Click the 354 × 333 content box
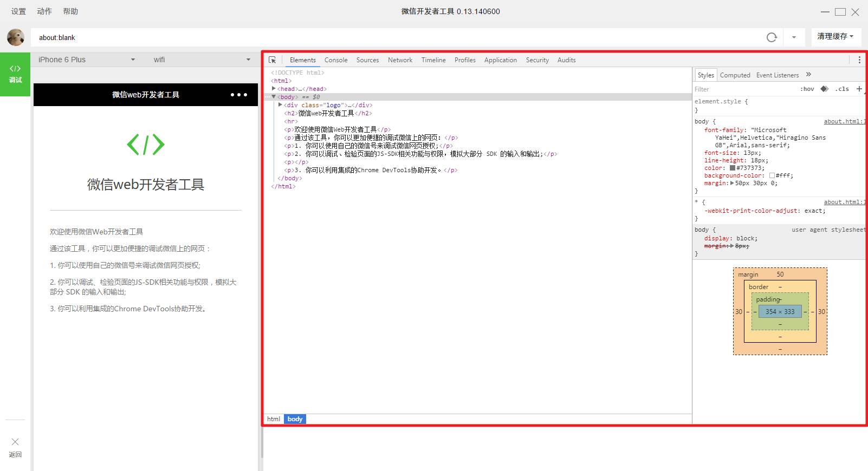The image size is (868, 471). click(780, 312)
